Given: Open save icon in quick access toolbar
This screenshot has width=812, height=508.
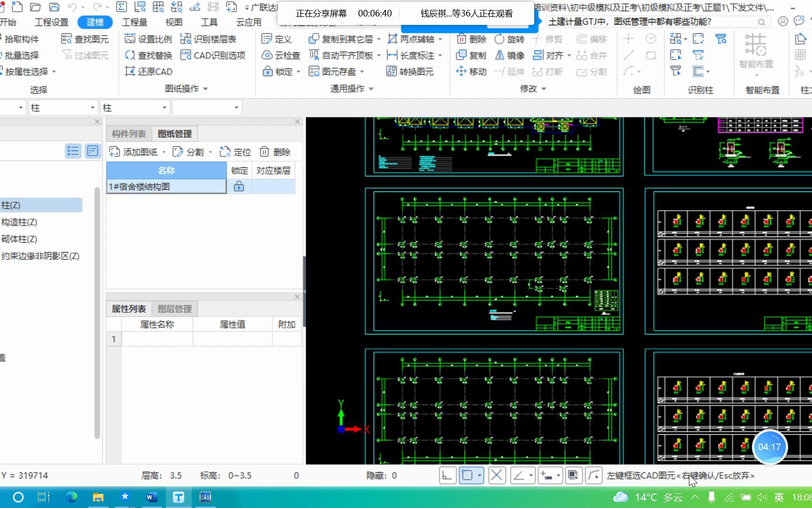Looking at the screenshot, I should coord(54,7).
